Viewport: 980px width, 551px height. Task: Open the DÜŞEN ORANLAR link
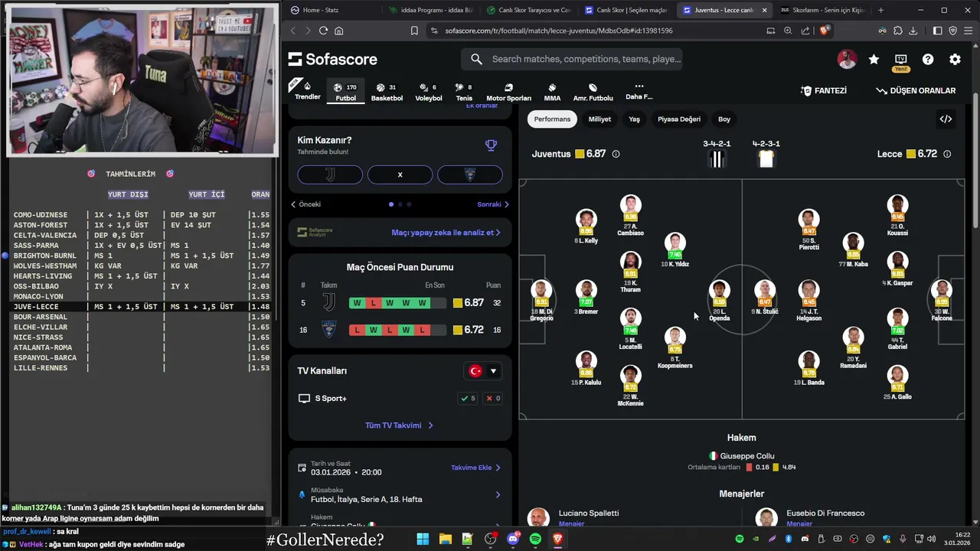pyautogui.click(x=916, y=90)
